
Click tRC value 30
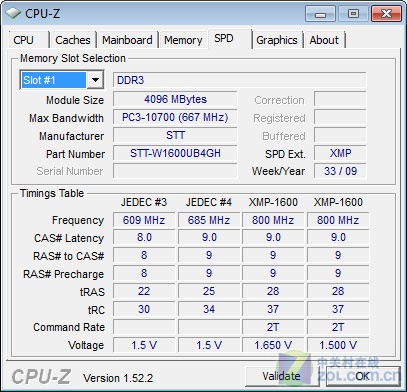144,309
